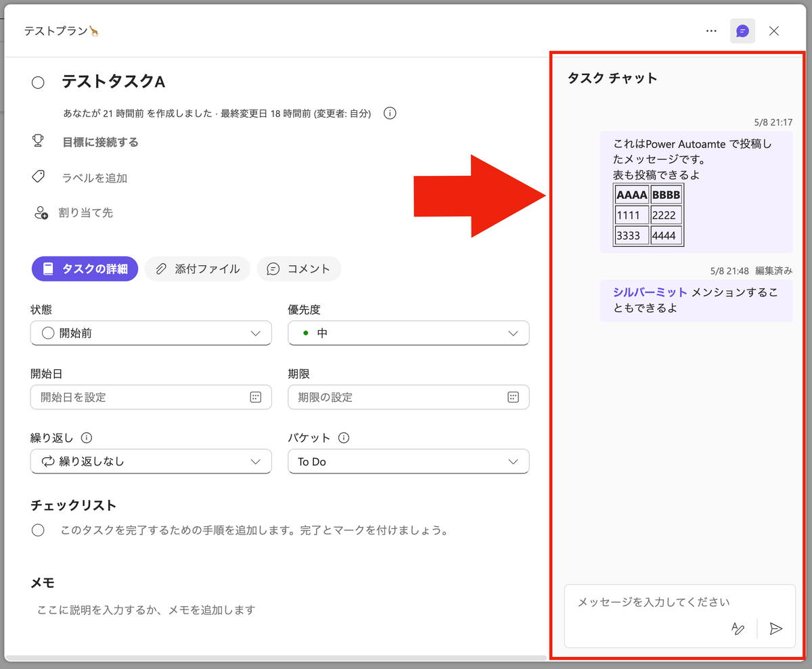Open 割り当て先 to assign the task
Viewport: 812px width, 669px height.
point(85,213)
